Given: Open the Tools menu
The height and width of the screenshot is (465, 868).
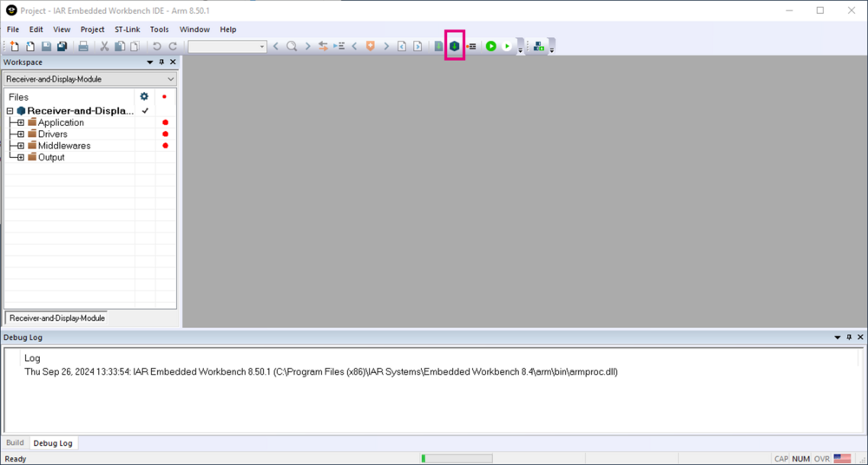Looking at the screenshot, I should point(160,29).
